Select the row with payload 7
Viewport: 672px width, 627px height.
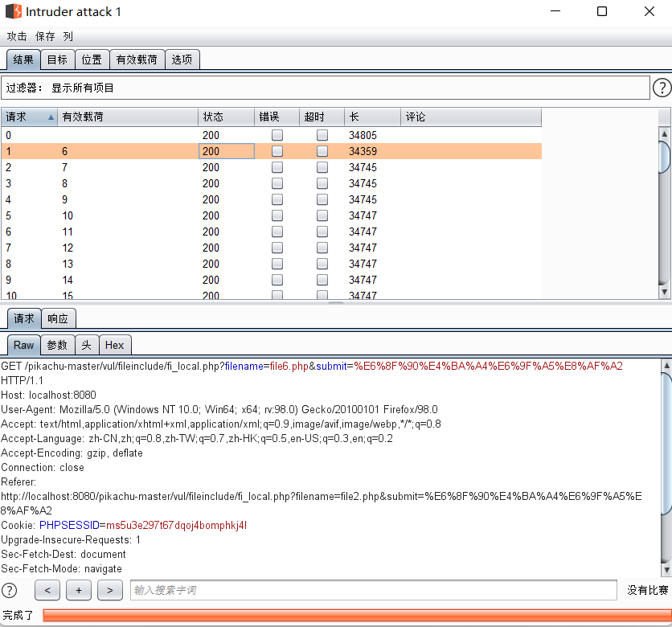[x=271, y=167]
